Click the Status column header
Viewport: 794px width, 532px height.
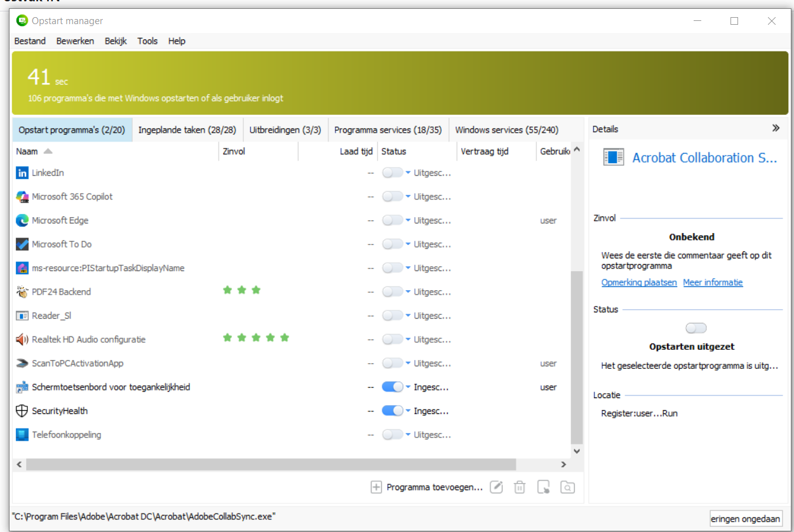pyautogui.click(x=417, y=151)
